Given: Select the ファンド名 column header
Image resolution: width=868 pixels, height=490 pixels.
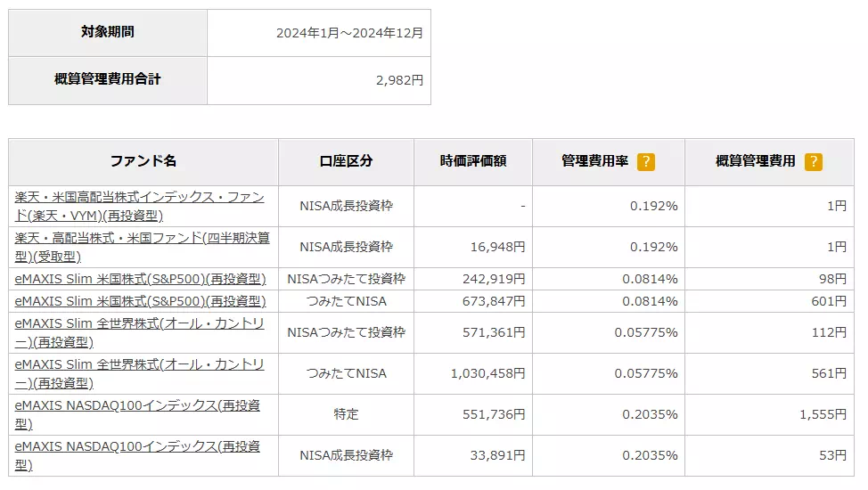Looking at the screenshot, I should pos(143,161).
